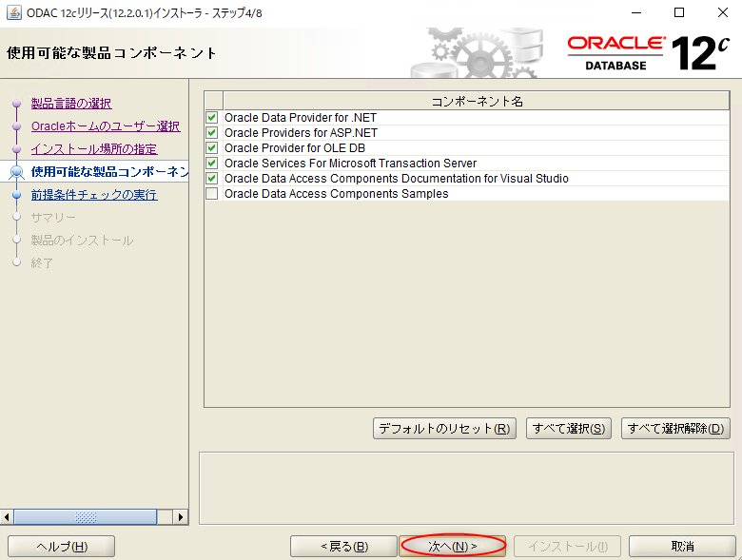Open 製品言語の選択 step link

71,103
